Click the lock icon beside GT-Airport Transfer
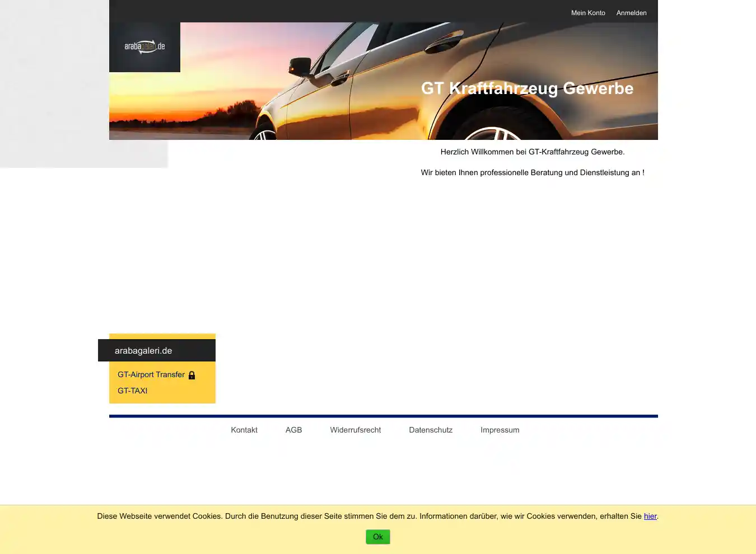756x554 pixels. 192,375
